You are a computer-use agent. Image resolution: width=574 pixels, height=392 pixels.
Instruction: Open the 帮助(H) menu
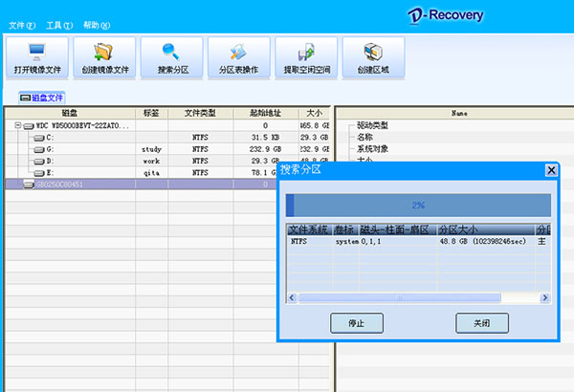[x=97, y=25]
